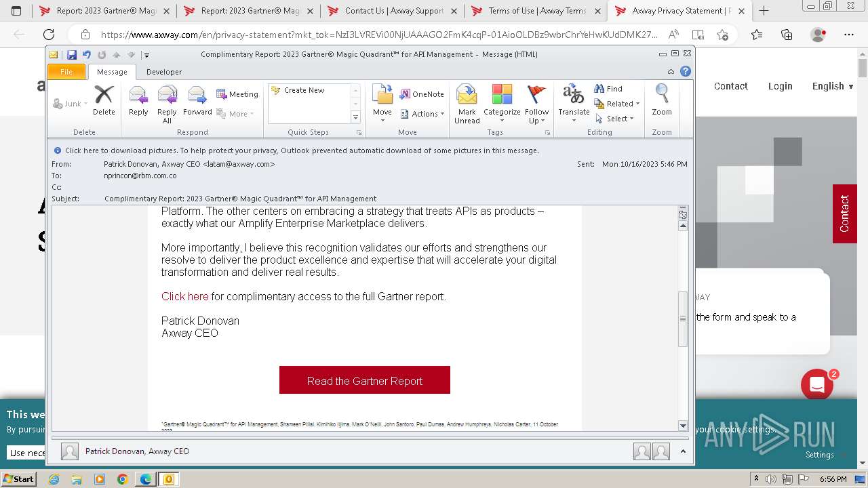Go to previous item with up arrow
Viewport: 868px width, 488px height.
coord(117,55)
